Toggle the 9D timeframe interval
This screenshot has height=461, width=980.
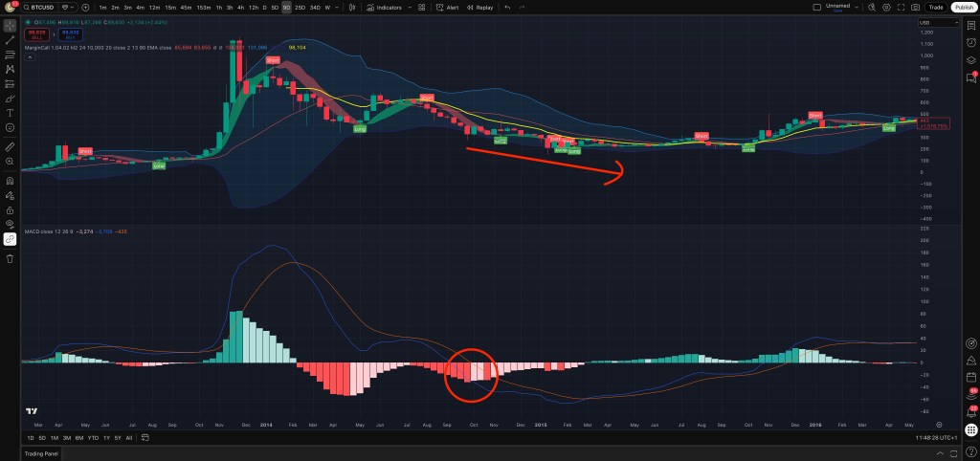(286, 7)
